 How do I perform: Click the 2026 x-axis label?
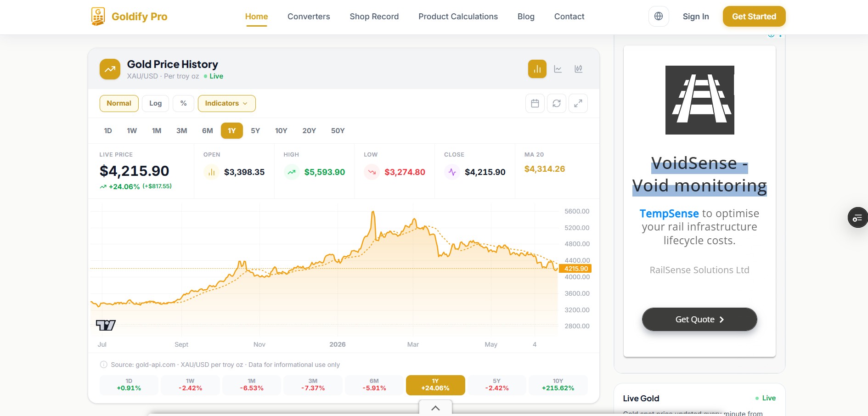coord(338,344)
